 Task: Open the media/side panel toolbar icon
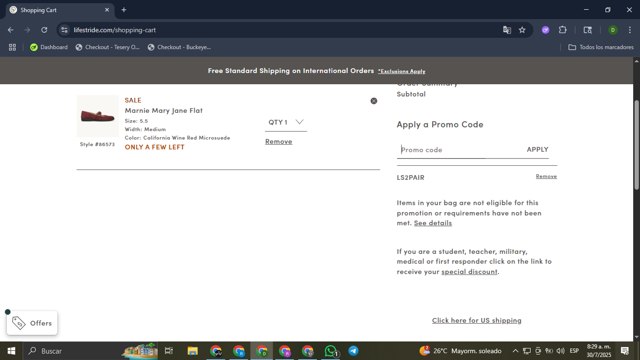coord(587,30)
